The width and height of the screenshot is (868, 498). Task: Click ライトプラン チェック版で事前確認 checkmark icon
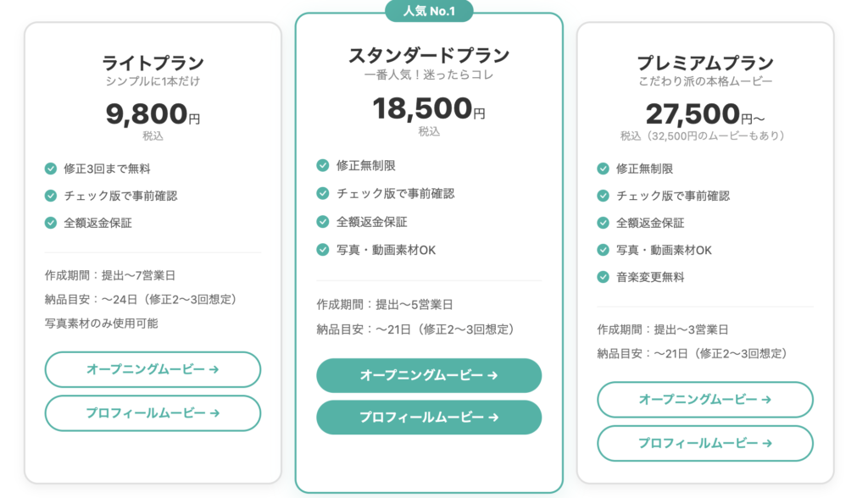pos(51,196)
